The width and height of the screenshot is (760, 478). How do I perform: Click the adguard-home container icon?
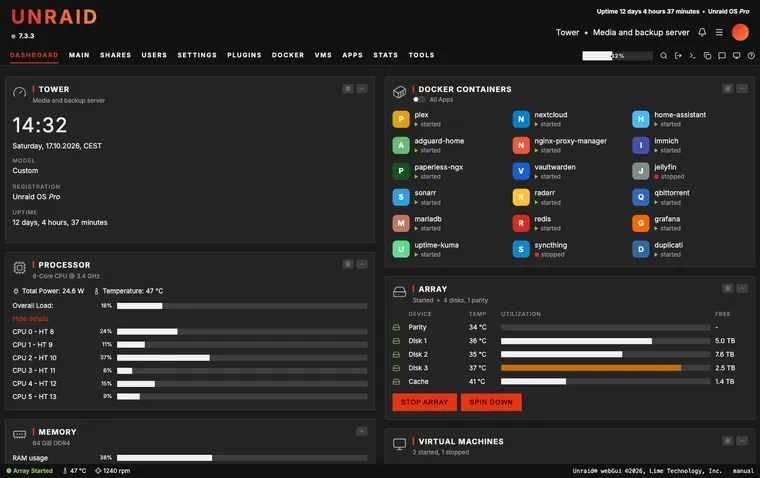(401, 145)
